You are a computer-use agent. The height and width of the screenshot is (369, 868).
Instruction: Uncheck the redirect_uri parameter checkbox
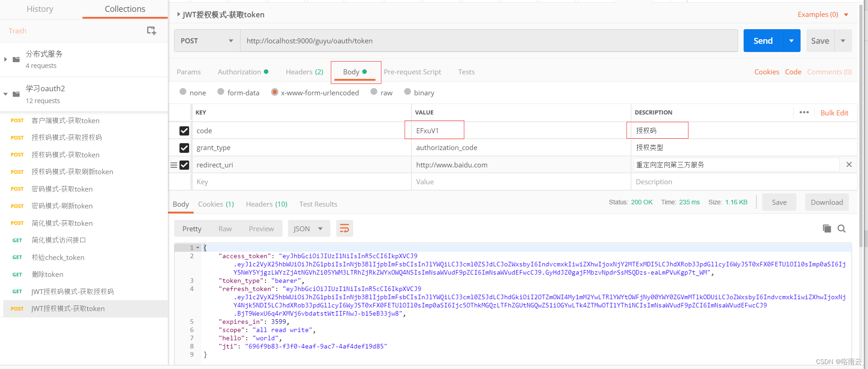pos(184,165)
